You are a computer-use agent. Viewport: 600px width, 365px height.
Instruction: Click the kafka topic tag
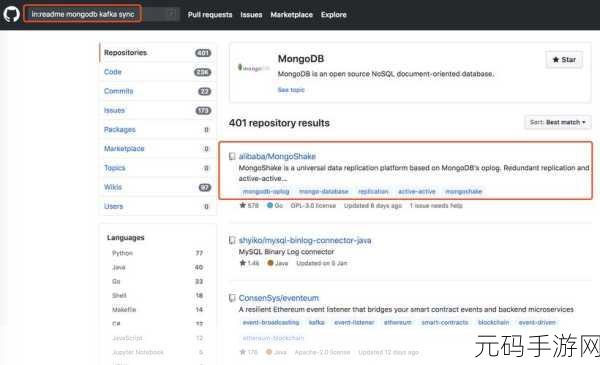(316, 323)
